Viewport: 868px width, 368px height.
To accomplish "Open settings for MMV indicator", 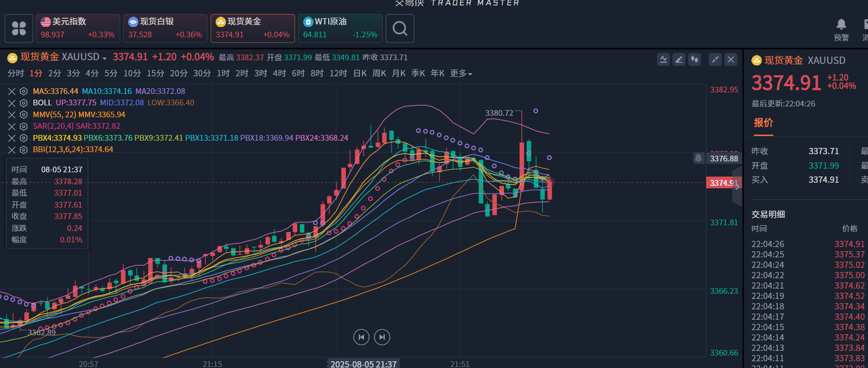I will pyautogui.click(x=23, y=115).
